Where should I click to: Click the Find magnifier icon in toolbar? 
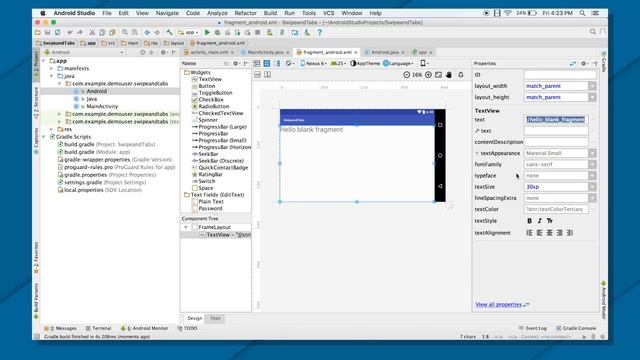(124, 32)
